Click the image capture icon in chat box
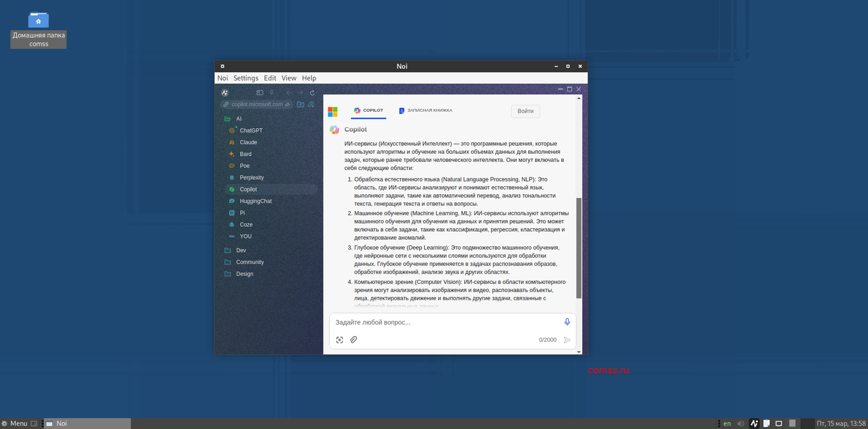The width and height of the screenshot is (868, 429). (340, 340)
